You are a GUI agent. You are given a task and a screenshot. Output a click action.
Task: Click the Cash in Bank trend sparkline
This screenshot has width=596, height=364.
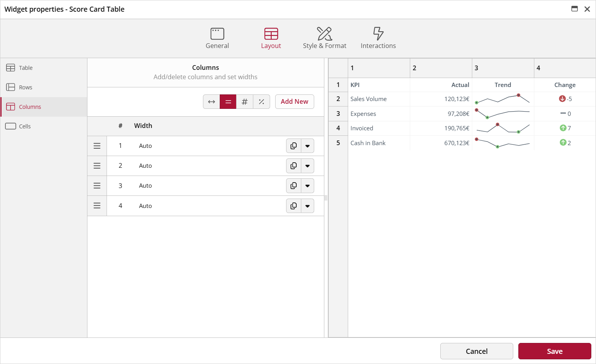pos(503,143)
